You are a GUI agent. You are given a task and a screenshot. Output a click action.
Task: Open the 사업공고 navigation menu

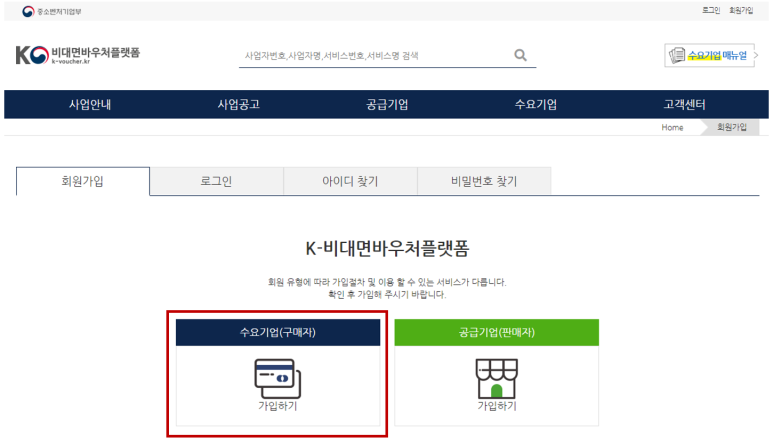click(239, 104)
